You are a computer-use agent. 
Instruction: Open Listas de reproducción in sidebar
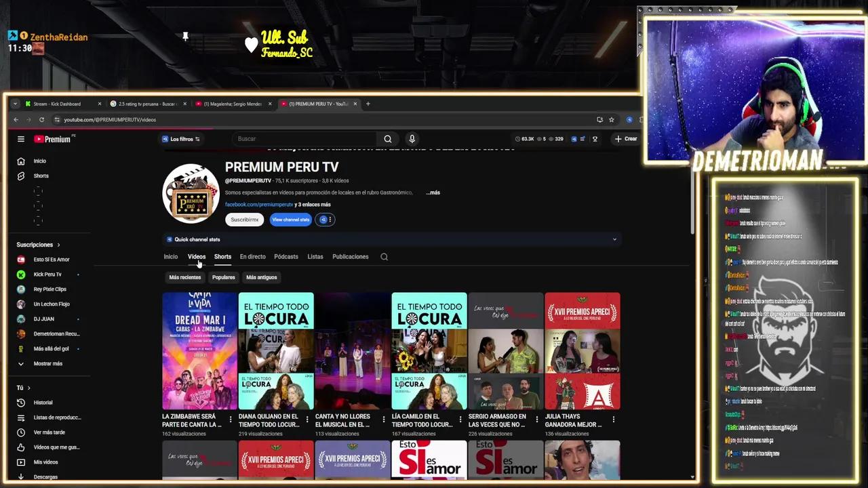pos(47,418)
